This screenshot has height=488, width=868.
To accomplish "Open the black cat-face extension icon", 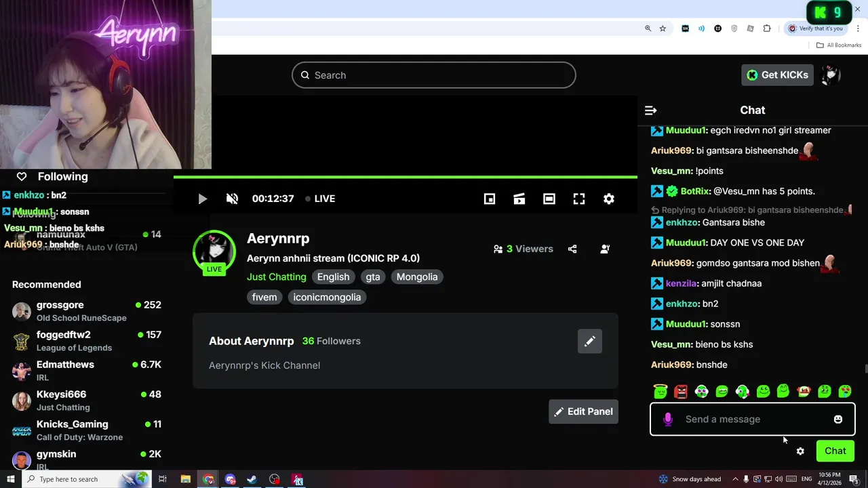I will [718, 28].
